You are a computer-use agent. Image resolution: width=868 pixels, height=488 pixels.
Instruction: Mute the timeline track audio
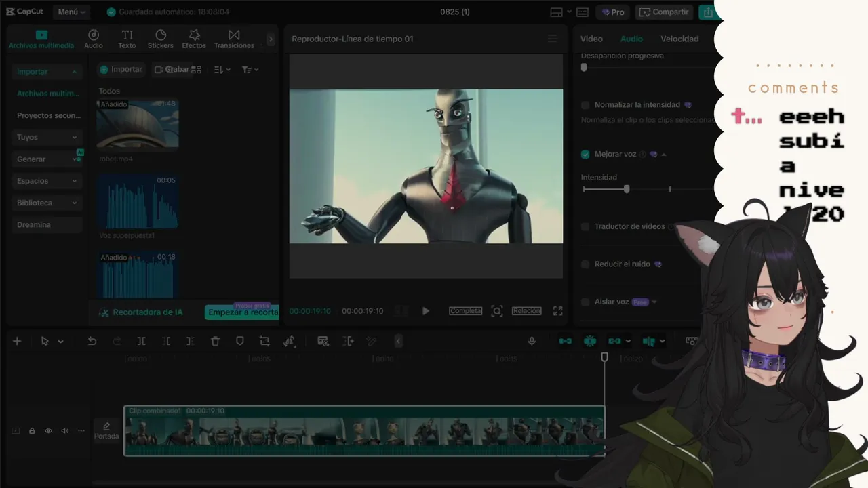tap(65, 430)
